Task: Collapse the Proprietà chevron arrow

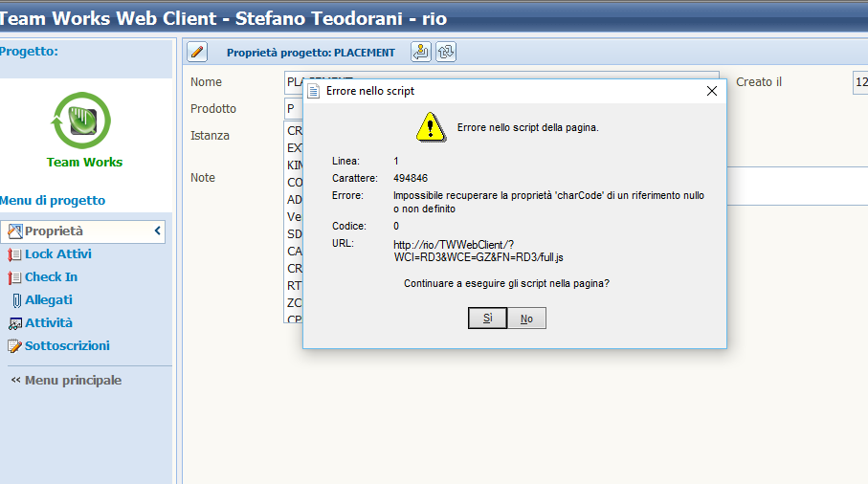Action: [x=157, y=231]
